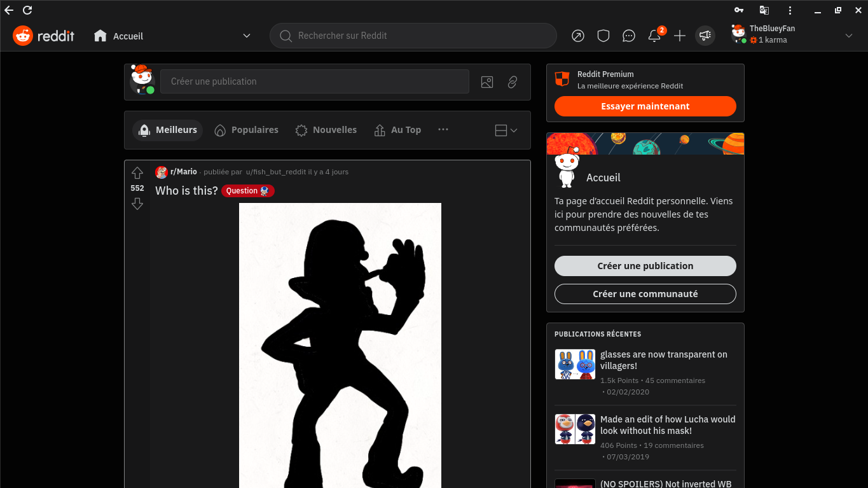Click the Rechercher sur Reddit search field

point(413,36)
